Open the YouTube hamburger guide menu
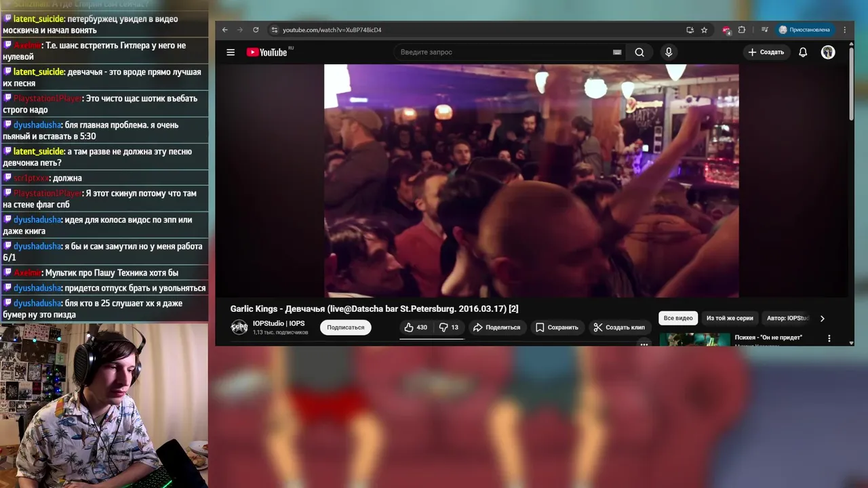The image size is (868, 488). click(x=231, y=52)
